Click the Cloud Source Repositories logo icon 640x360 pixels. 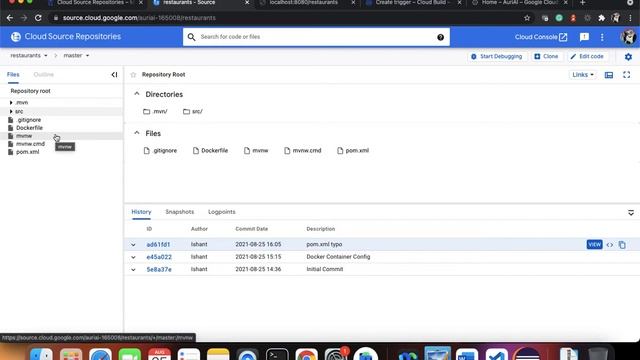[x=16, y=37]
